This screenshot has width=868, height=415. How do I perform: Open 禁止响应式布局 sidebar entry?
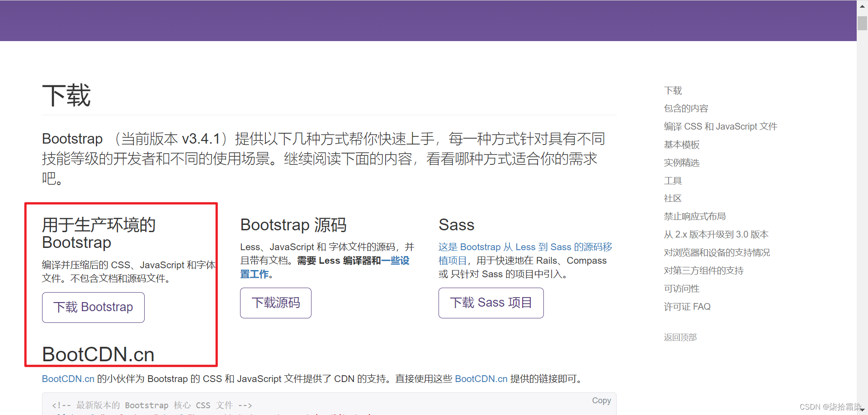(x=695, y=216)
